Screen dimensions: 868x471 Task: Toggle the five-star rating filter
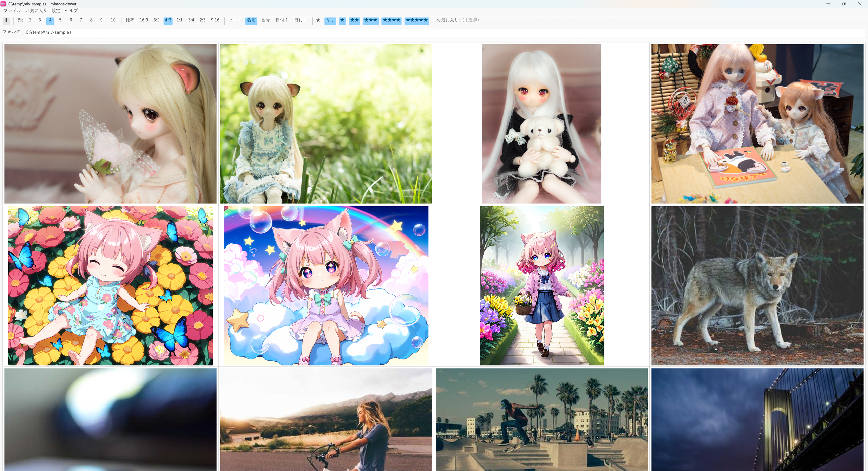[417, 20]
